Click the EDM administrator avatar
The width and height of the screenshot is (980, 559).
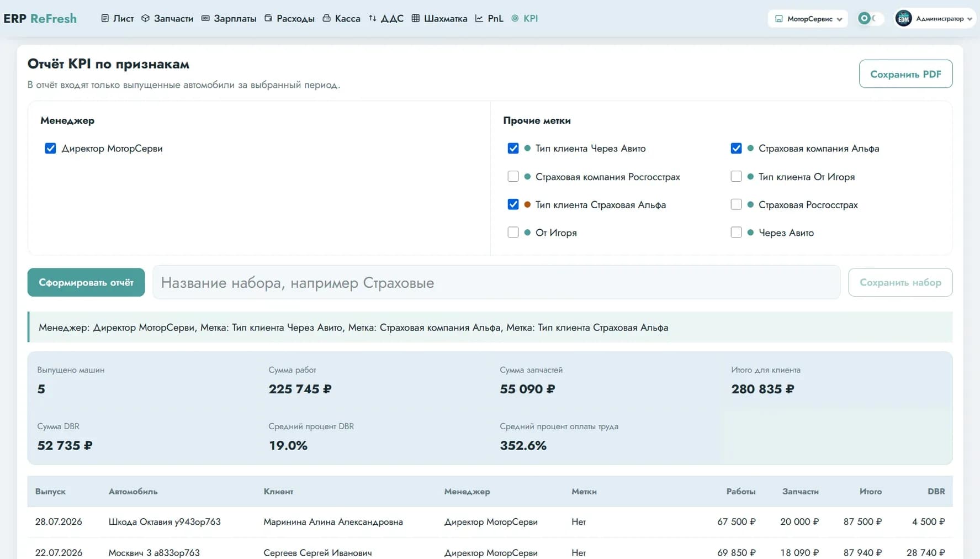tap(903, 18)
